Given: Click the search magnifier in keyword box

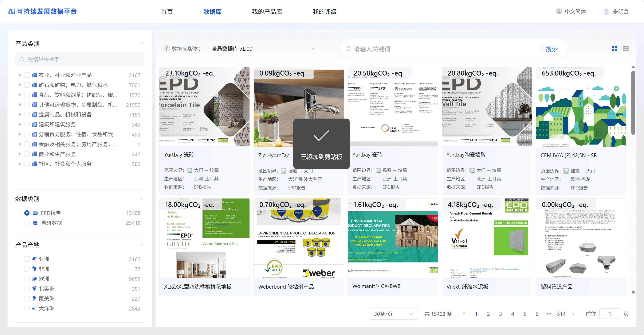Looking at the screenshot, I should (x=348, y=49).
